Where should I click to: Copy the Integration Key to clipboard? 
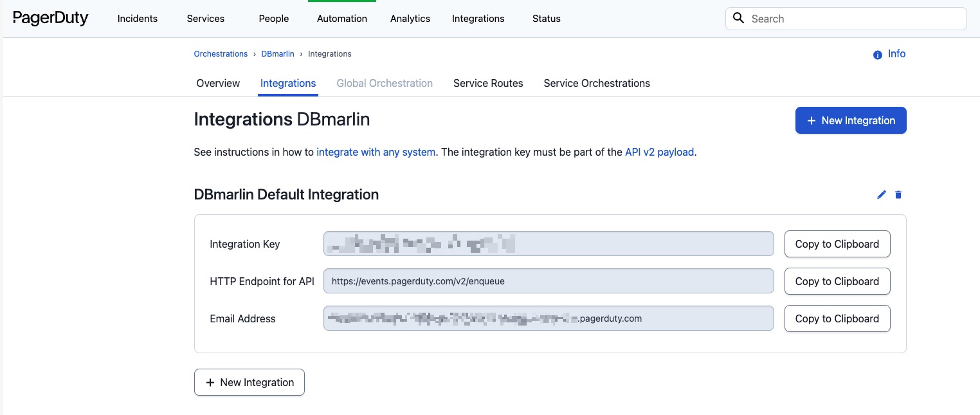coord(837,244)
